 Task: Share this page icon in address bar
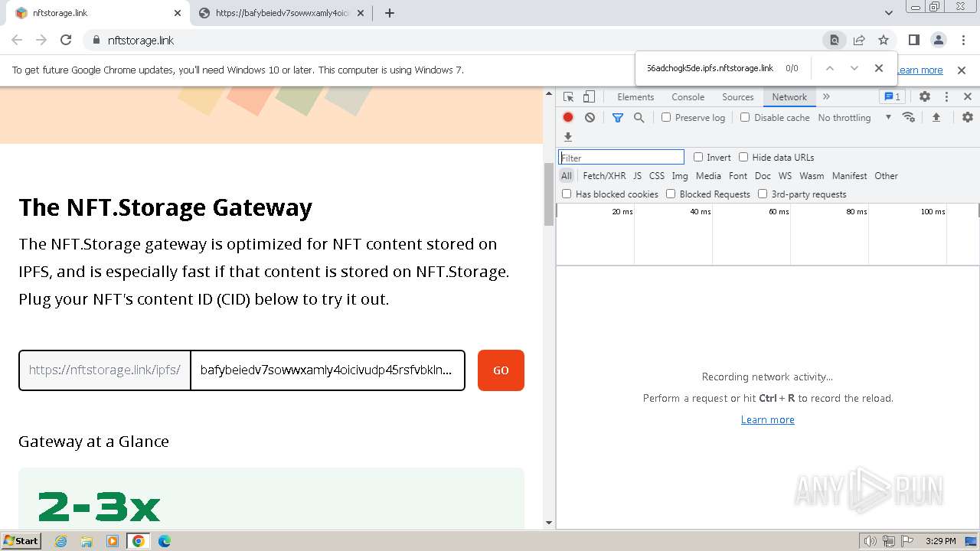point(859,41)
